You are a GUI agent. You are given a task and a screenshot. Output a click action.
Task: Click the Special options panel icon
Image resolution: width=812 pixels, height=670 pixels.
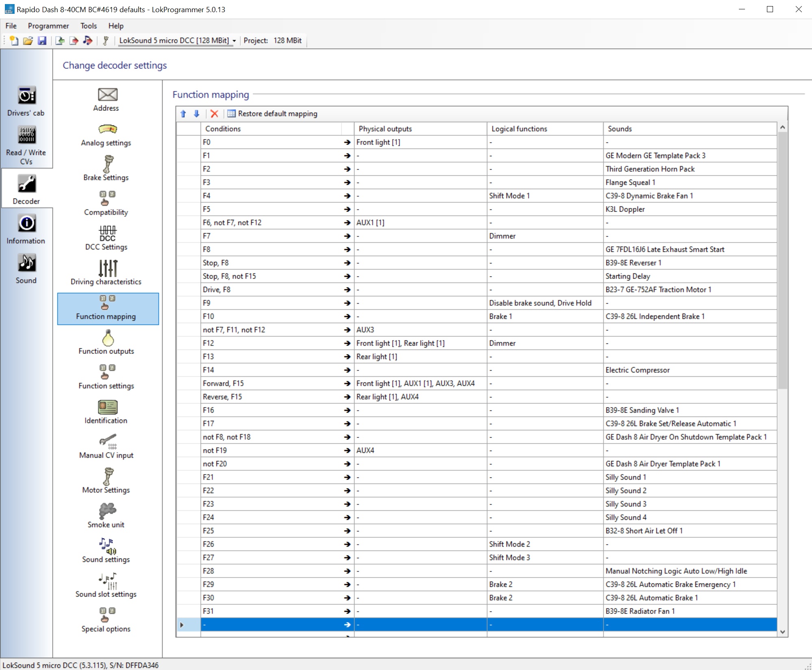point(106,614)
